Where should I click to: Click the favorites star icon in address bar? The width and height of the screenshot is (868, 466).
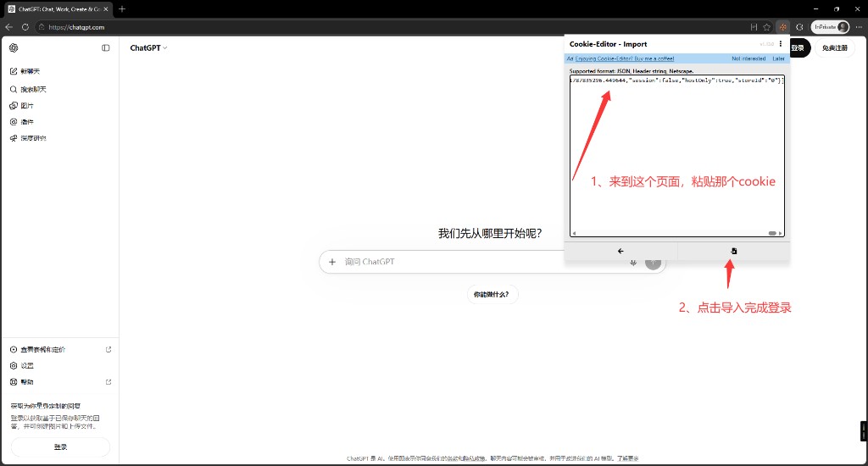pos(766,26)
